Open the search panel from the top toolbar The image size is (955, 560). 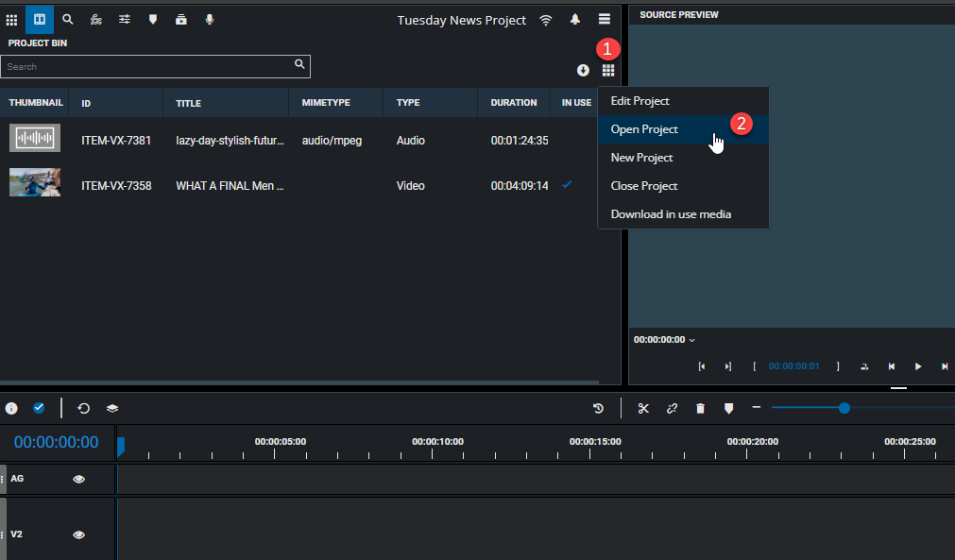click(x=67, y=19)
